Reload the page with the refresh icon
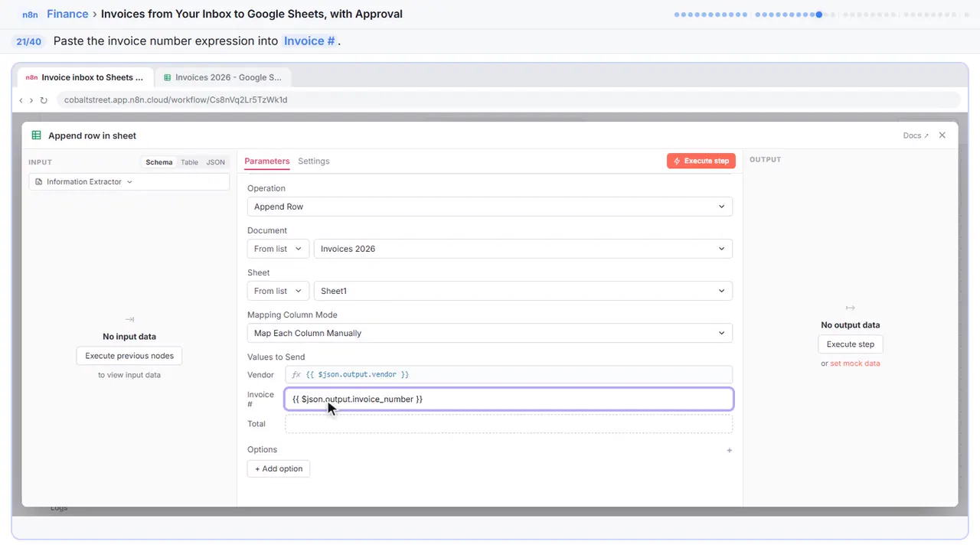Image resolution: width=980 pixels, height=551 pixels. tap(44, 100)
